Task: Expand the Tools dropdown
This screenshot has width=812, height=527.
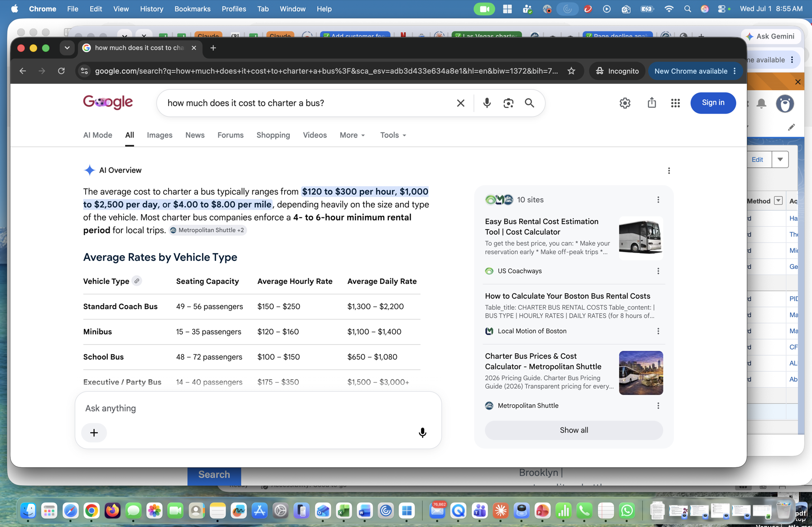Action: pyautogui.click(x=393, y=135)
